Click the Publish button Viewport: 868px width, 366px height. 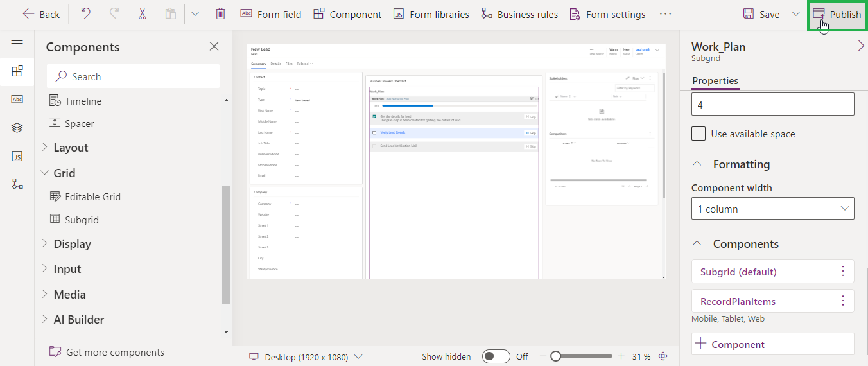tap(837, 14)
